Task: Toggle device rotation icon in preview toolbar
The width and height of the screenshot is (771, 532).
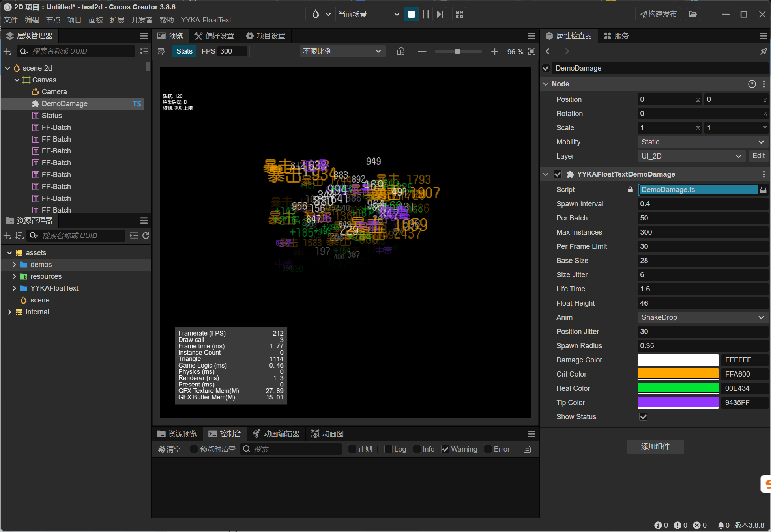Action: (x=401, y=52)
